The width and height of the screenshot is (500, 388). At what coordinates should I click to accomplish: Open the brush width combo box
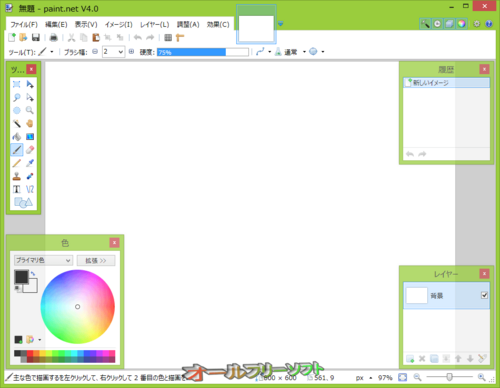pyautogui.click(x=113, y=52)
